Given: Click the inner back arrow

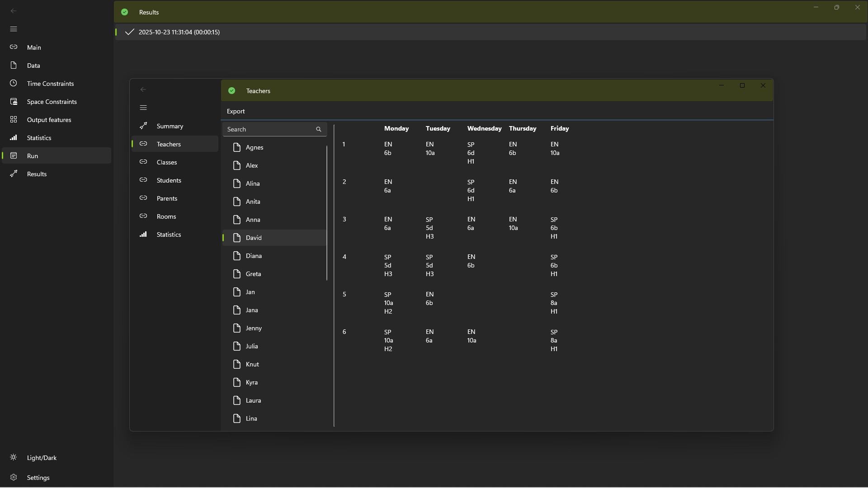Looking at the screenshot, I should [x=143, y=89].
